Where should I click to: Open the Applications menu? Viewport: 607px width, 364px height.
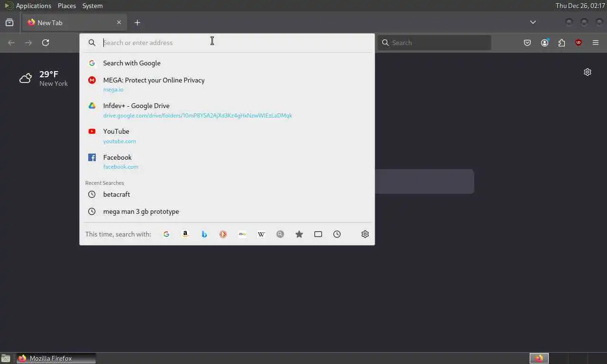(28, 6)
